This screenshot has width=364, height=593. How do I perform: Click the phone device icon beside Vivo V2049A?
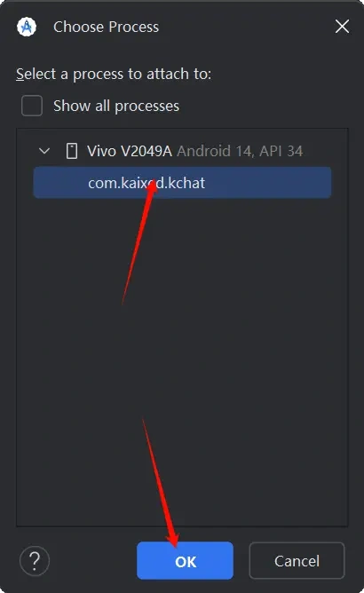pos(72,151)
